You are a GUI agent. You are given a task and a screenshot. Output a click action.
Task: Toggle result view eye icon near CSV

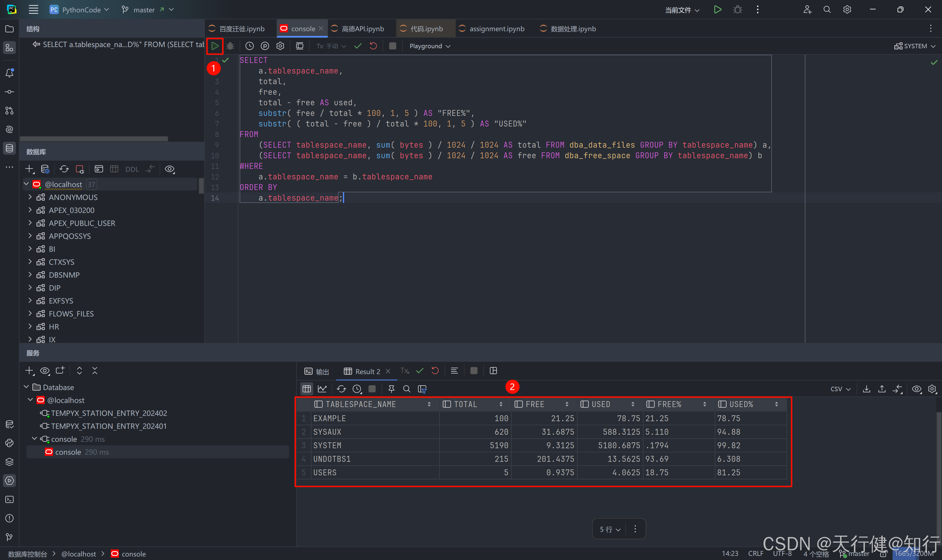[x=917, y=389]
